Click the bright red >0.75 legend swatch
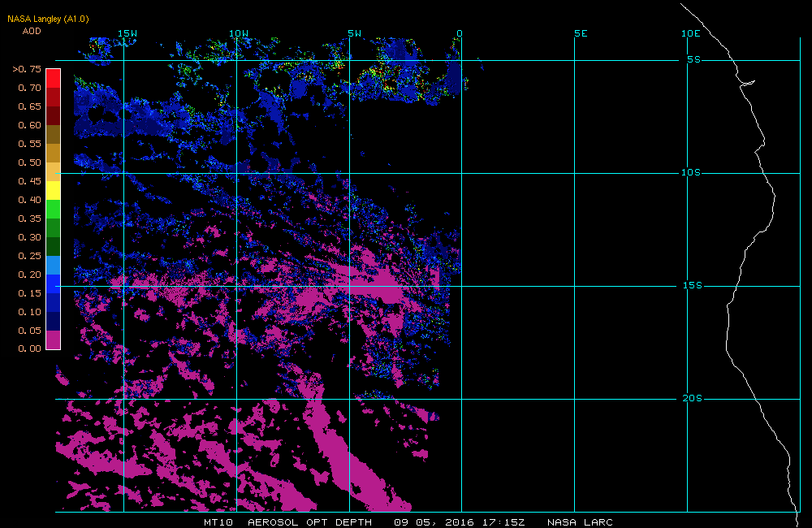812x528 pixels. [54, 78]
